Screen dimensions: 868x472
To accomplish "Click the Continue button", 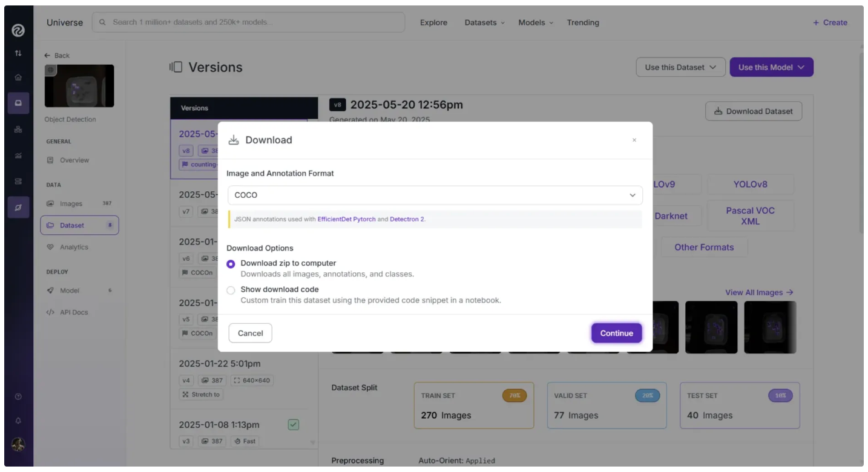I will [617, 333].
